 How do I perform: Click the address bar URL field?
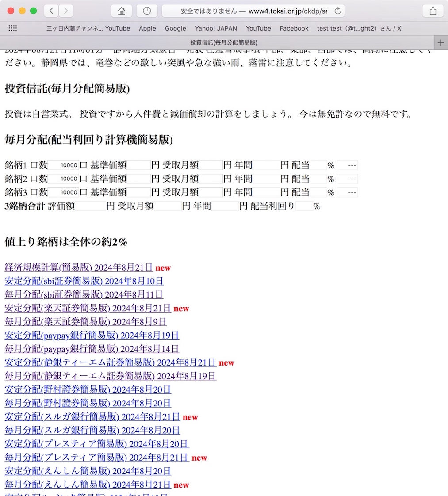pyautogui.click(x=253, y=11)
